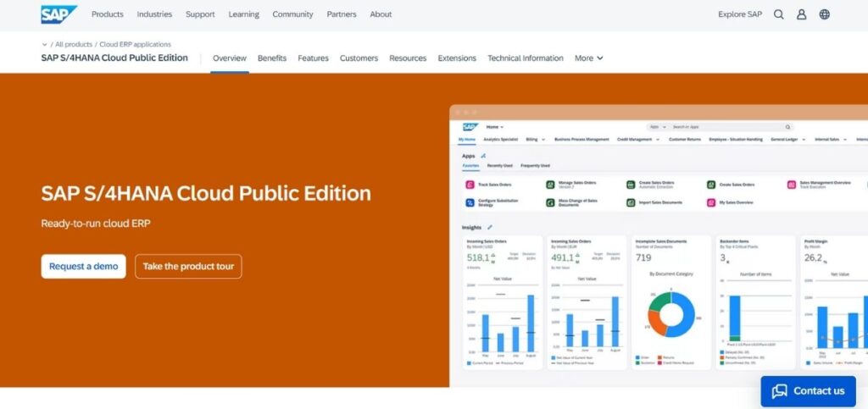This screenshot has width=868, height=409.
Task: Switch to the Customers tab
Action: (x=359, y=58)
